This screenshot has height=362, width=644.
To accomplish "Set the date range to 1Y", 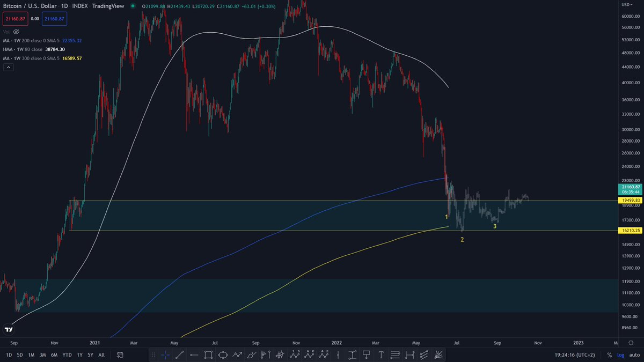I will (x=79, y=354).
